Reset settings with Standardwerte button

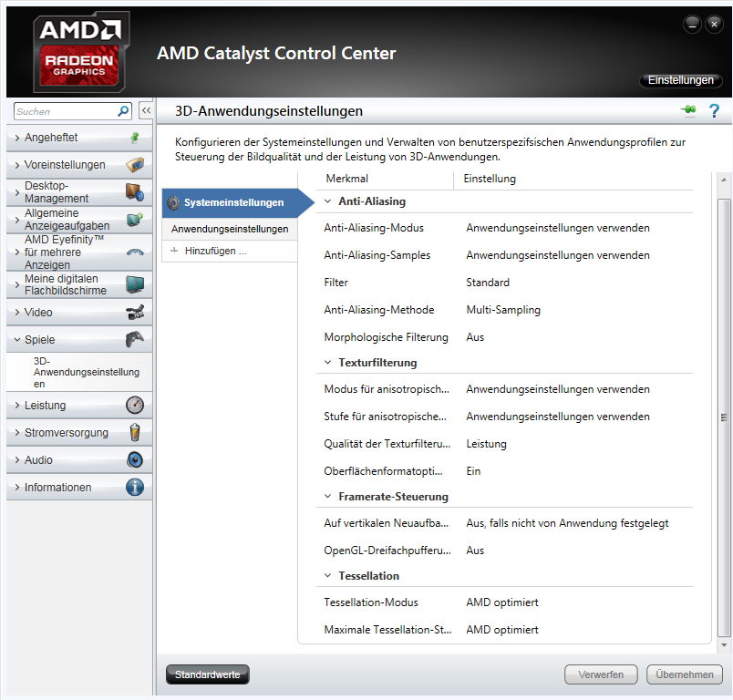coord(208,674)
